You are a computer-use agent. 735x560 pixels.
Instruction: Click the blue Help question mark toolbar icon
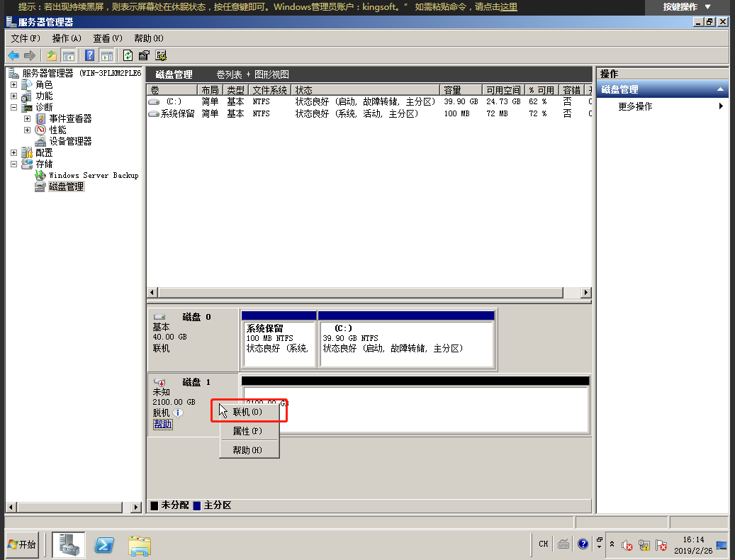[90, 55]
